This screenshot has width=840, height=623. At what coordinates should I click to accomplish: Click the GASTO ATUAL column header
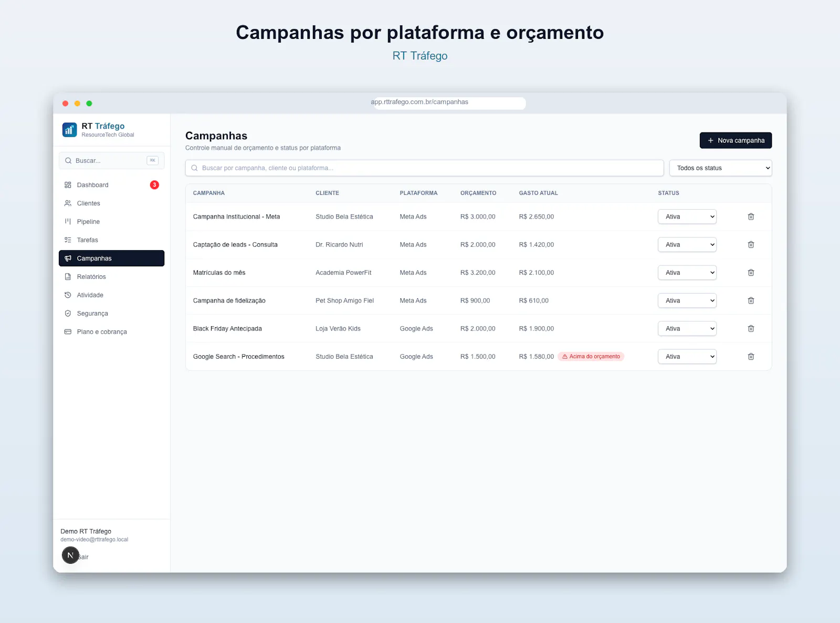point(538,193)
